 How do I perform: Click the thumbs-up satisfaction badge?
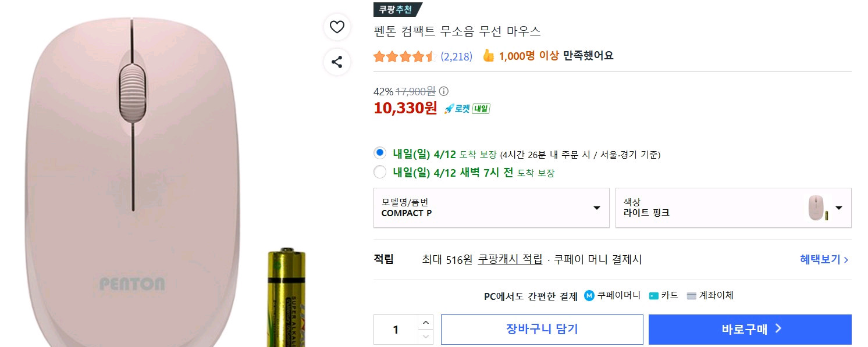[x=489, y=55]
